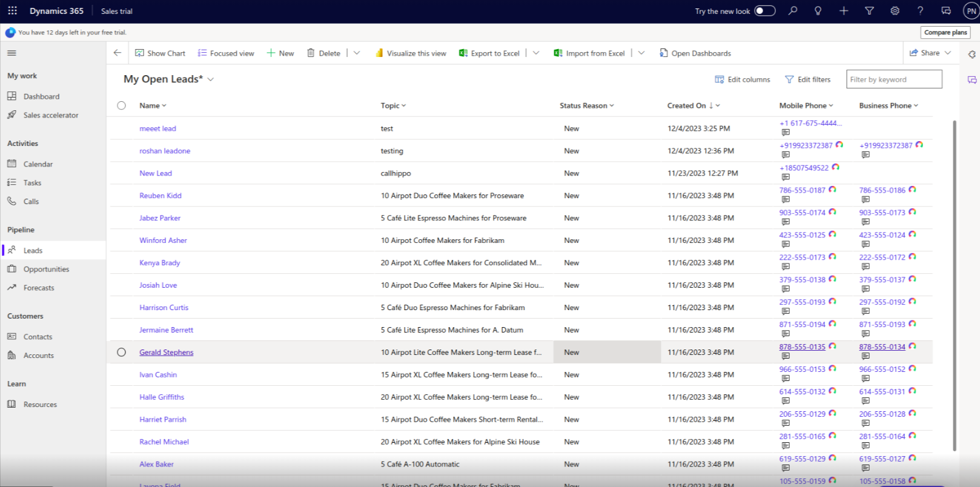Expand the My Open Leads view selector

(x=211, y=79)
